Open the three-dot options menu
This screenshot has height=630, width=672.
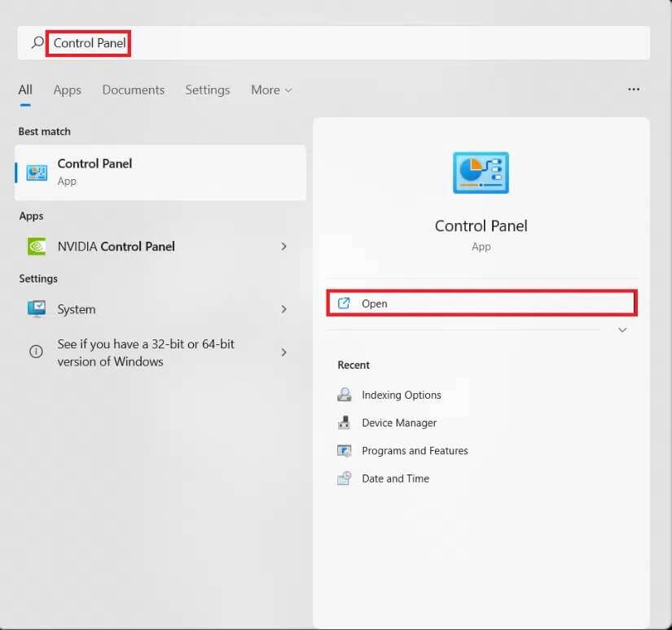(634, 89)
